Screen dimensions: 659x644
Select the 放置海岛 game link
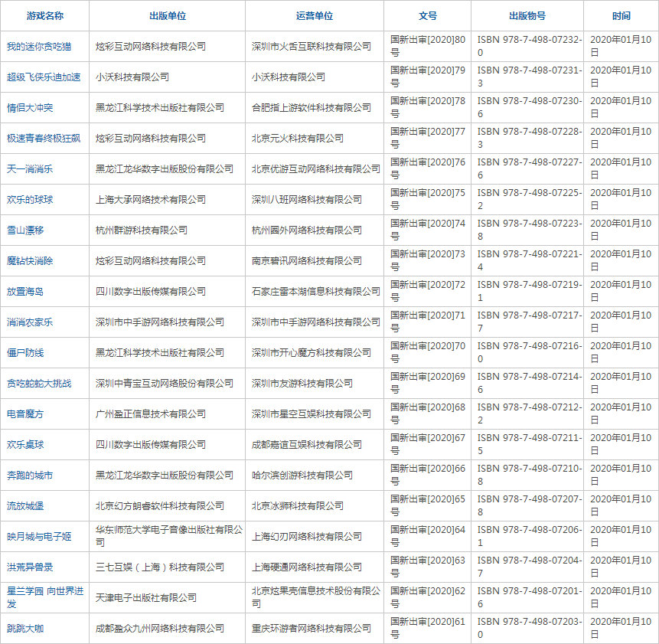pyautogui.click(x=25, y=292)
